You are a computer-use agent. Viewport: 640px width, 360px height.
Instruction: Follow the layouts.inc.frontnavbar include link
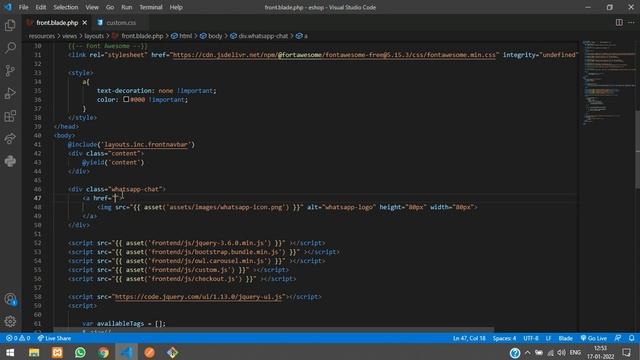[146, 144]
